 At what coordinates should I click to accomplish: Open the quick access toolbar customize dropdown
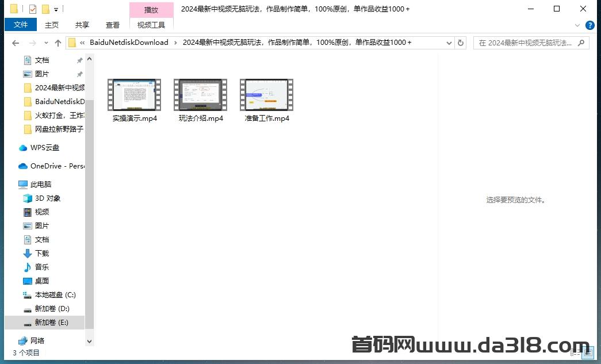coord(56,9)
